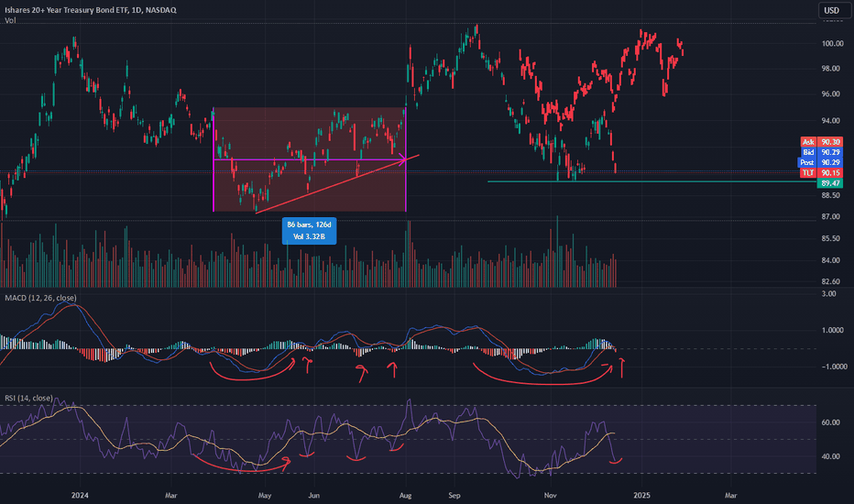Click the 2024 time axis label

pyautogui.click(x=80, y=495)
